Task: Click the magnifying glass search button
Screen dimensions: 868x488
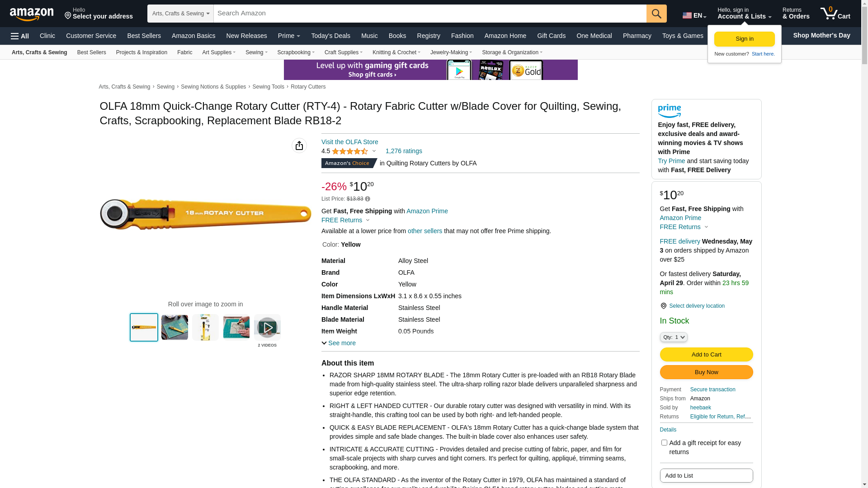Action: pyautogui.click(x=656, y=14)
